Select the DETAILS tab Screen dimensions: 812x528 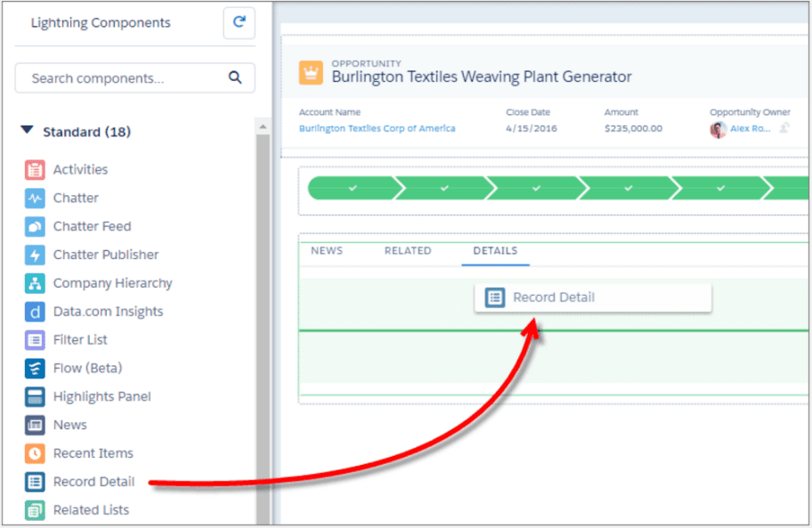(495, 251)
